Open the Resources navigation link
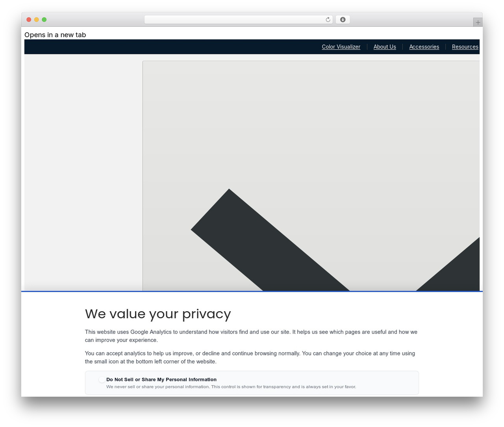The image size is (504, 427). coord(465,47)
